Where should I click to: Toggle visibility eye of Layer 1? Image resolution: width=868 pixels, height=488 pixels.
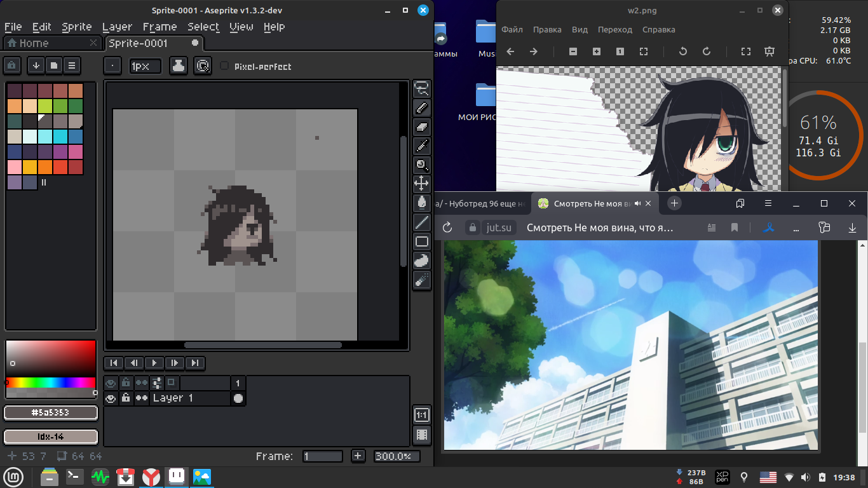click(111, 398)
